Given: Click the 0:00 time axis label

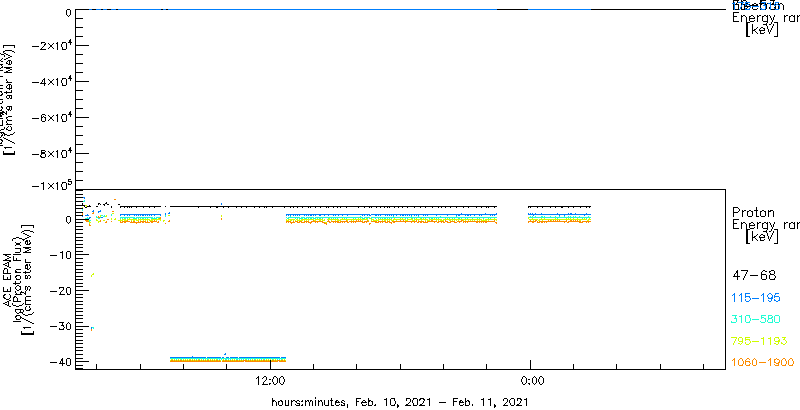Looking at the screenshot, I should 531,380.
